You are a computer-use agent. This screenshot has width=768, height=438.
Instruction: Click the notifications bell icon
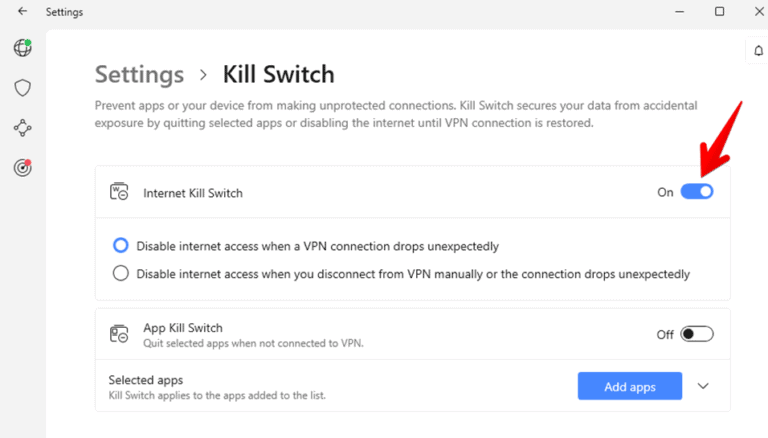click(x=758, y=50)
